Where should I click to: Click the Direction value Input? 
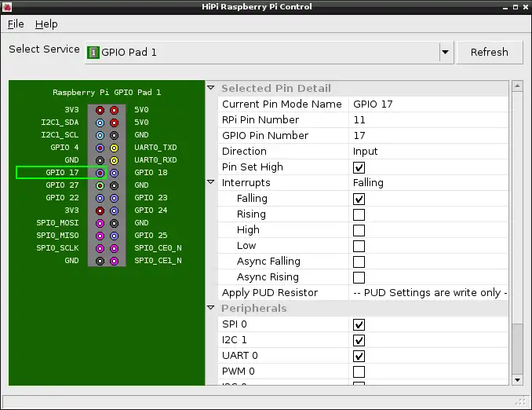point(365,151)
